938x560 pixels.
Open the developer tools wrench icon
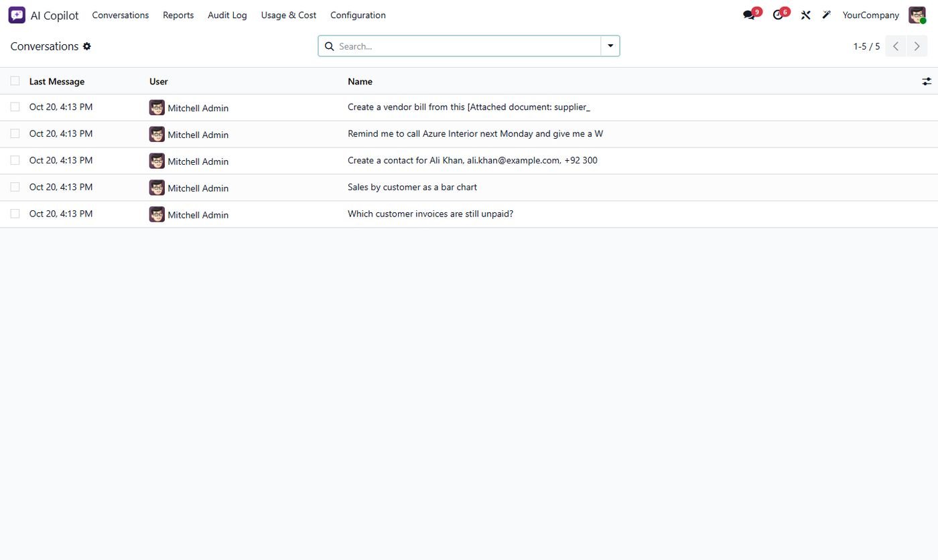coord(805,15)
